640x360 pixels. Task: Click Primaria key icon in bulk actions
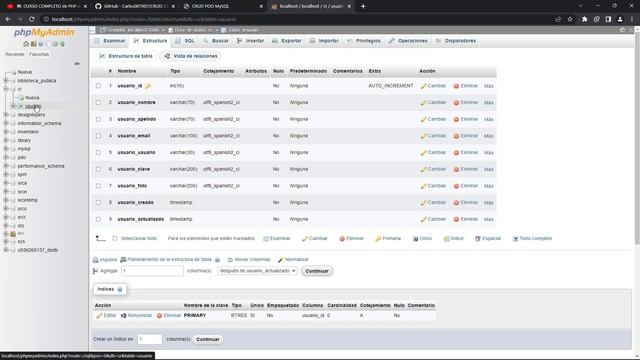[378, 239]
